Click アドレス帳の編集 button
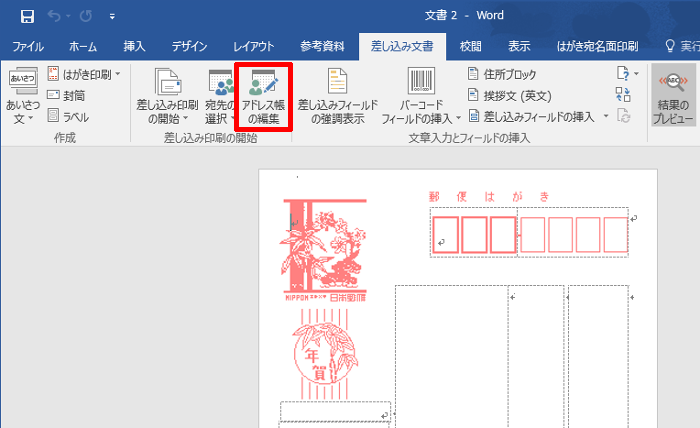 pyautogui.click(x=263, y=96)
